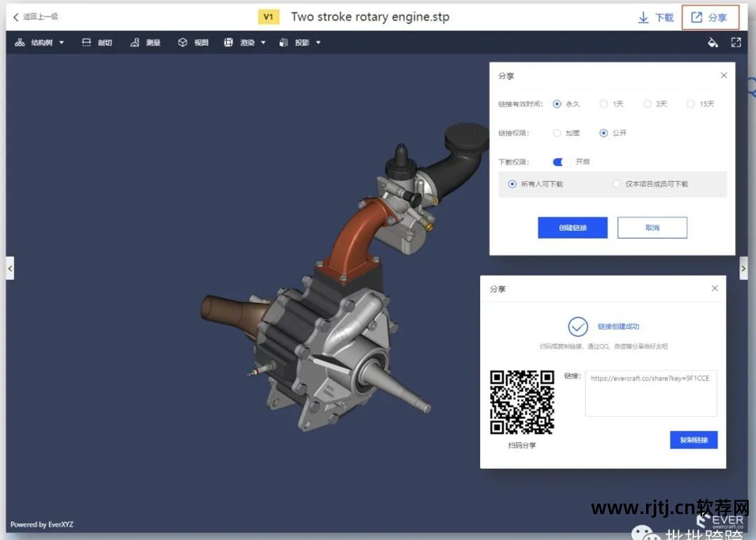Click the QR code for scan sharing
The width and height of the screenshot is (756, 540).
[x=522, y=402]
